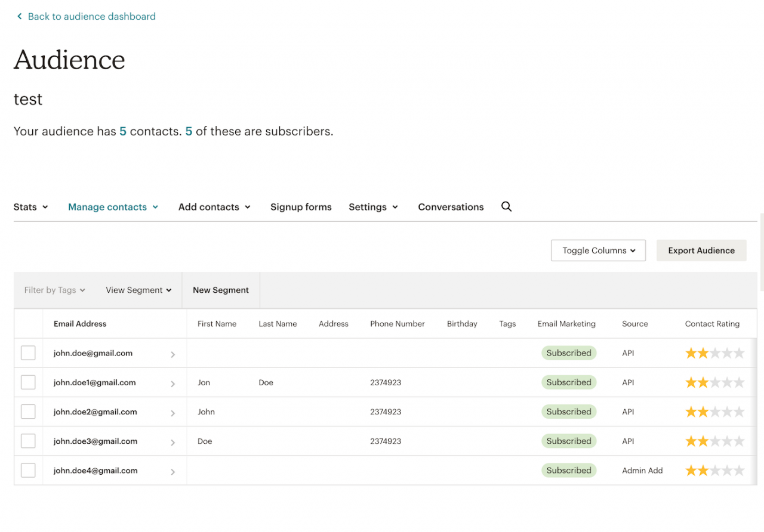764x532 pixels.
Task: Click star rating for john.doe3@gmail.com
Action: [x=714, y=441]
